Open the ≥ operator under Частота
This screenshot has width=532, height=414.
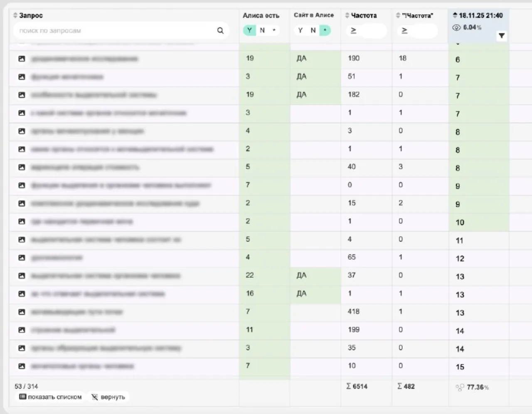point(354,30)
